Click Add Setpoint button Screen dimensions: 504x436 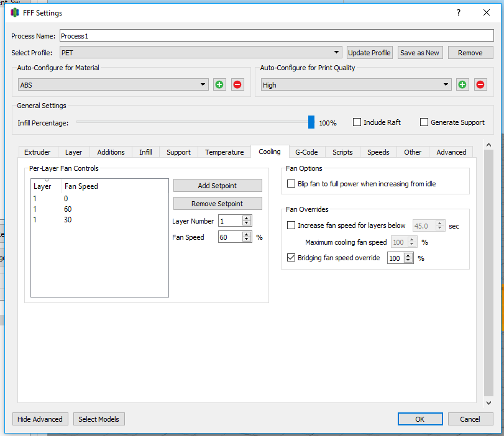(x=218, y=185)
